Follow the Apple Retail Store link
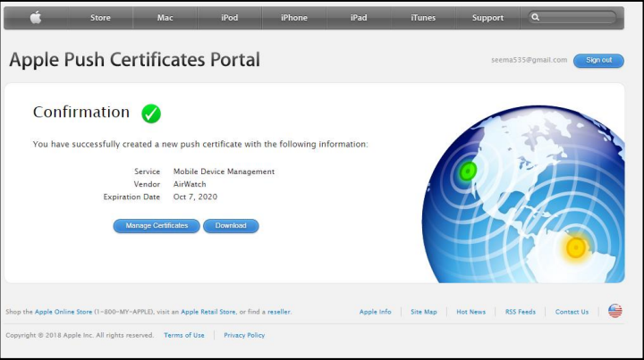644x360 pixels. (208, 312)
